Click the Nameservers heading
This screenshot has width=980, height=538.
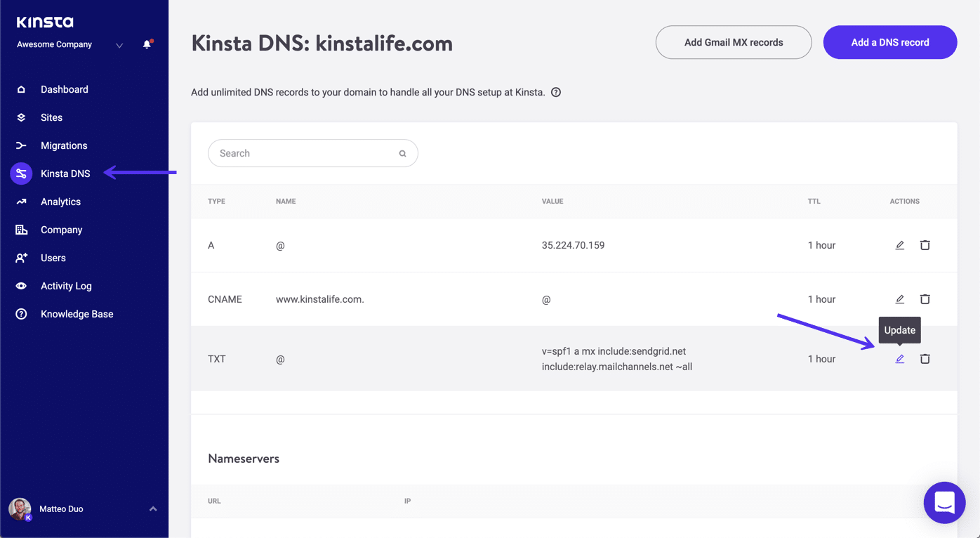click(x=244, y=459)
